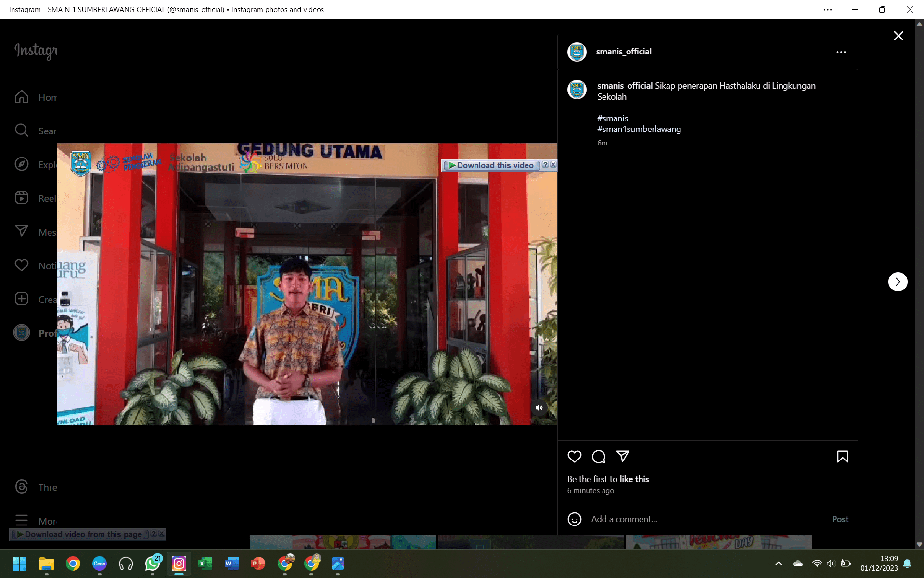The image size is (924, 578).
Task: Open emoji picker in comment field
Action: [574, 519]
